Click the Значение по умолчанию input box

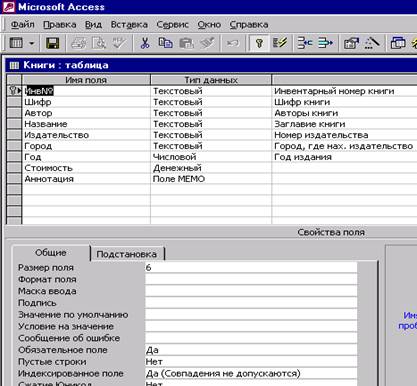(x=251, y=315)
